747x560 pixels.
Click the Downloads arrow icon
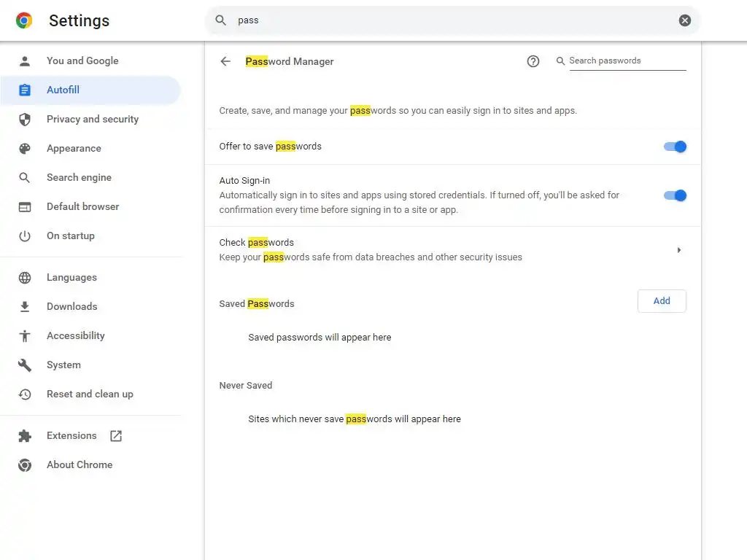(25, 307)
